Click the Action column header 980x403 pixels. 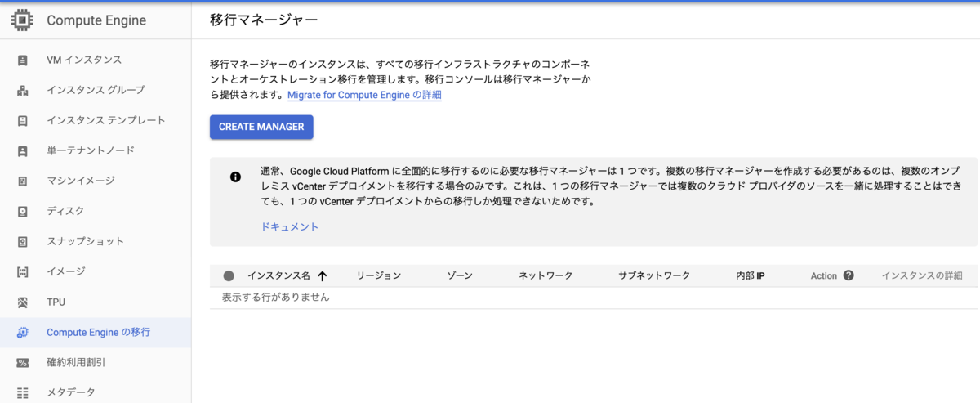coord(824,276)
